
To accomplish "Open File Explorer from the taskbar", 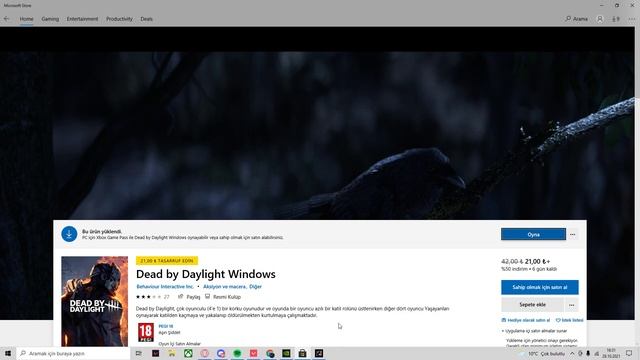I will click(172, 353).
